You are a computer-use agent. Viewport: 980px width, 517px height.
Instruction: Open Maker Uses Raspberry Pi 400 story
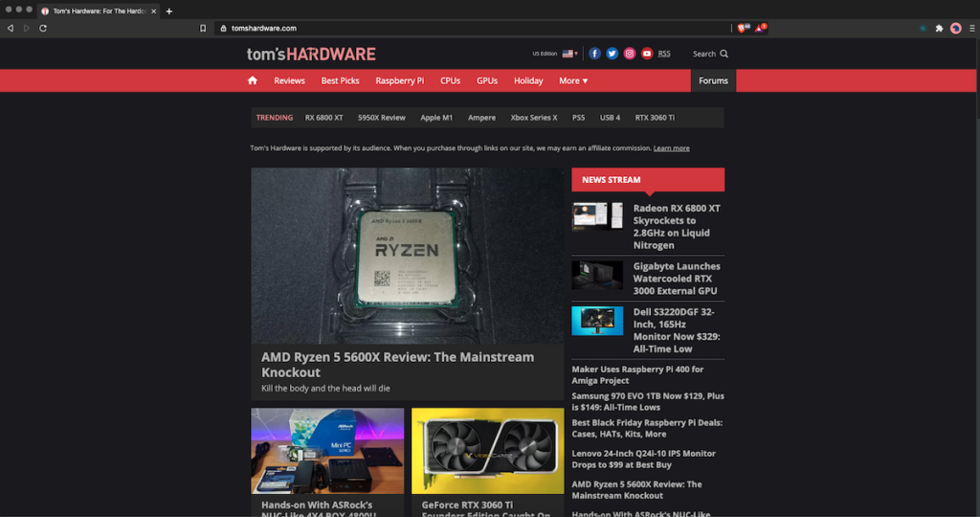point(637,374)
